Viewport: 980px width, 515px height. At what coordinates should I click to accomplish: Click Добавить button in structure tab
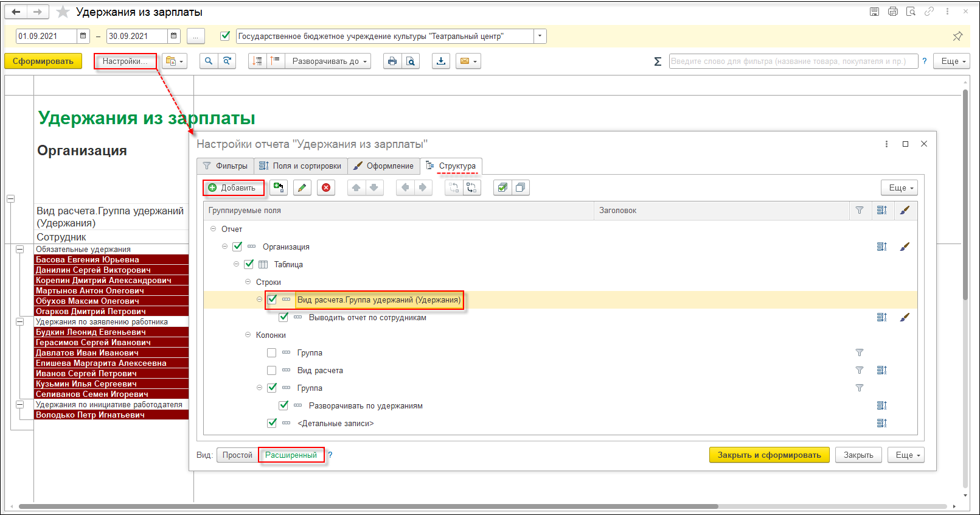coord(234,187)
